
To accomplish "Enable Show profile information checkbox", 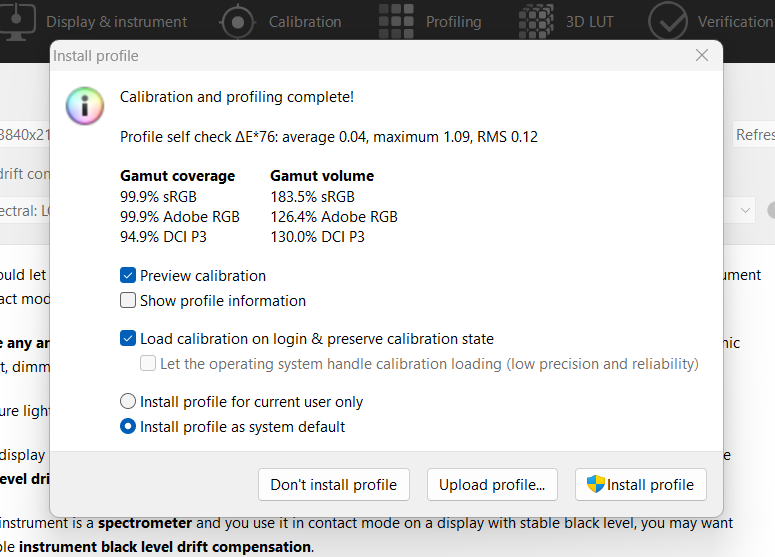I will pos(128,300).
